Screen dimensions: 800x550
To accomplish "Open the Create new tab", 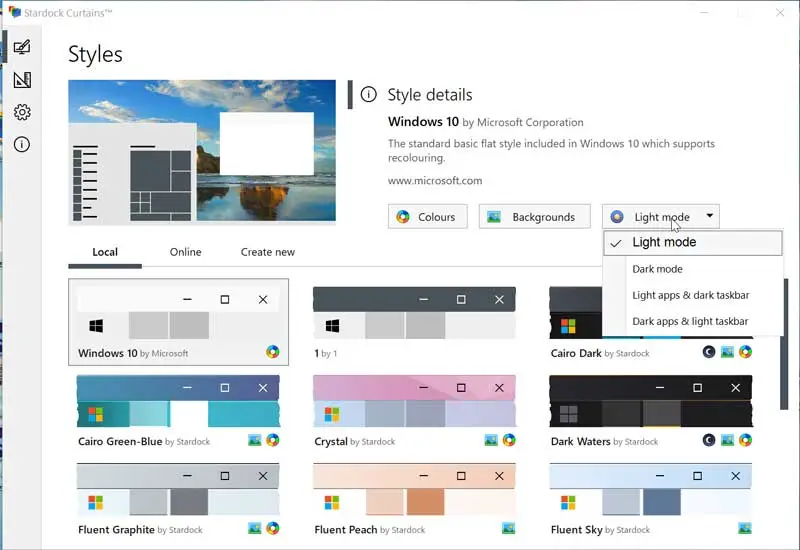I will (x=268, y=252).
